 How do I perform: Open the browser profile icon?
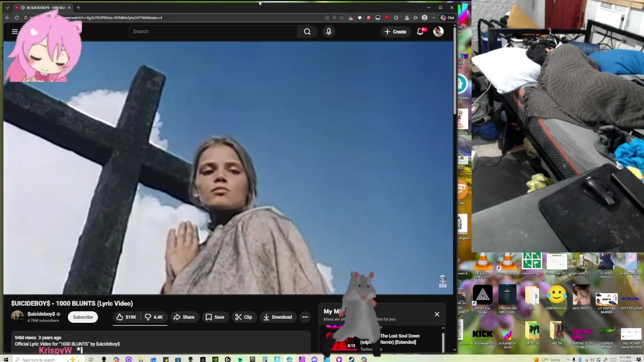[x=425, y=18]
